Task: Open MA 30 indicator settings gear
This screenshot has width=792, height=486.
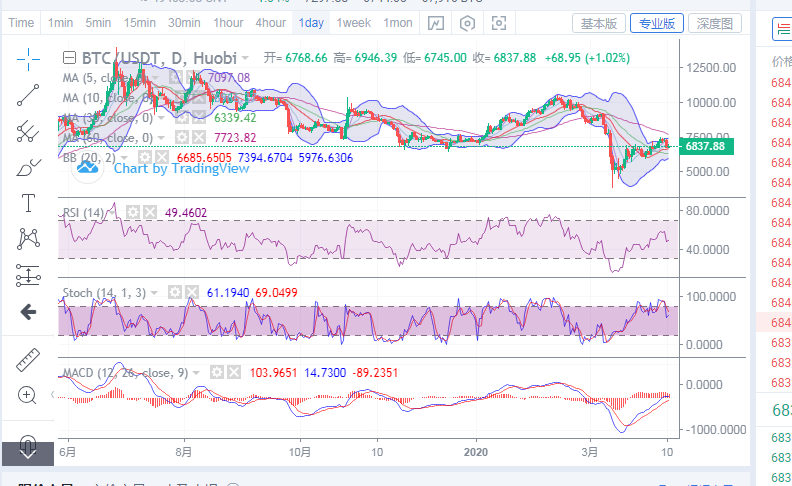Action: point(182,118)
